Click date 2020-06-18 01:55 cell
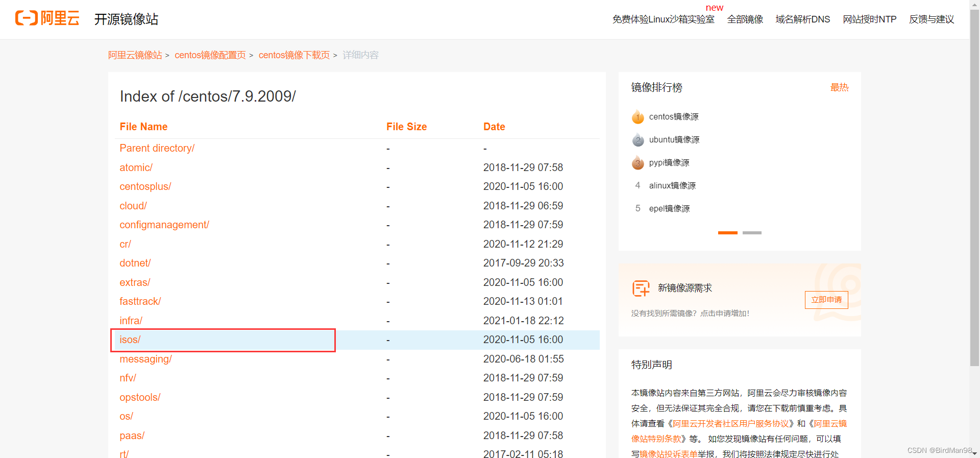The image size is (980, 458). tap(523, 359)
